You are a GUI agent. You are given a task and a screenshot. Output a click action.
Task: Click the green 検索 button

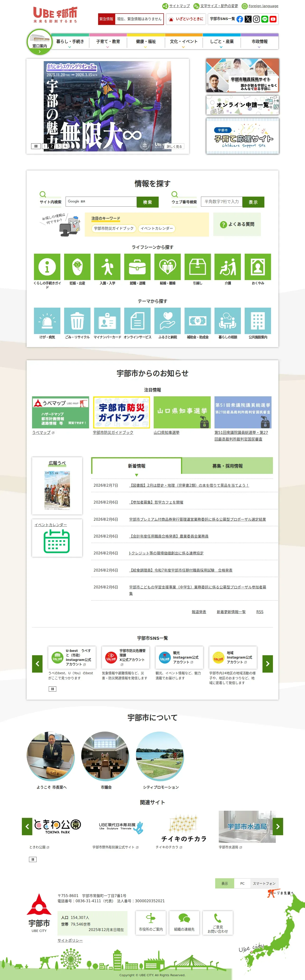point(148,202)
